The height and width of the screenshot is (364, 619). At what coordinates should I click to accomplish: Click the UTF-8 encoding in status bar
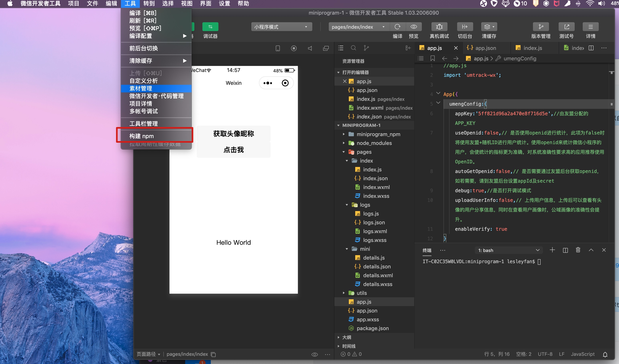[x=545, y=354]
